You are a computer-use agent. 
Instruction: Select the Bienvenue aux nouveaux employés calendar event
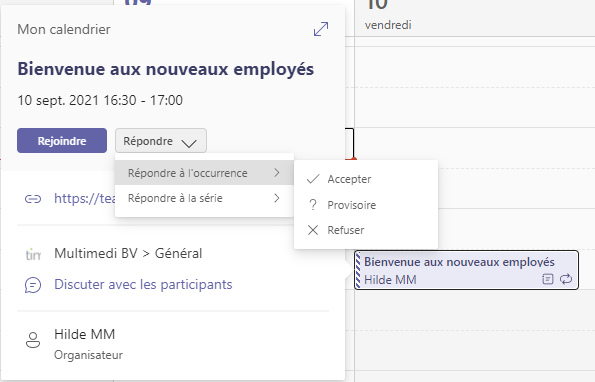coord(466,270)
